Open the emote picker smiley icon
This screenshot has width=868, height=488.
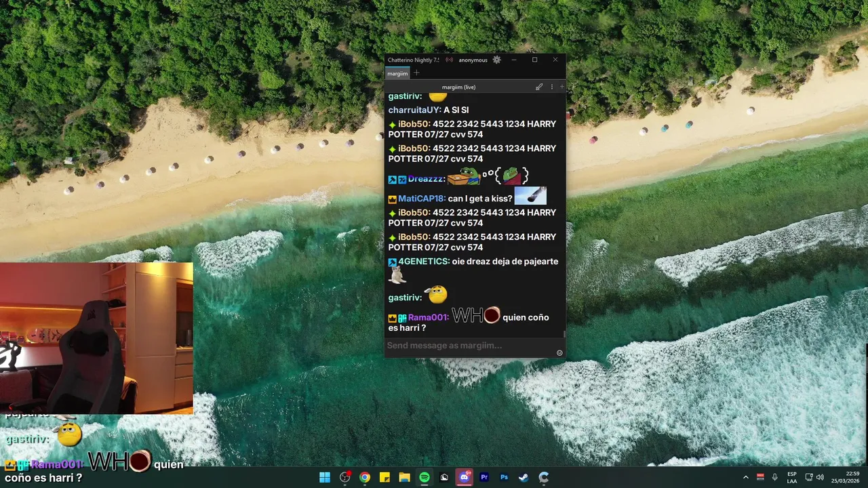tap(559, 352)
